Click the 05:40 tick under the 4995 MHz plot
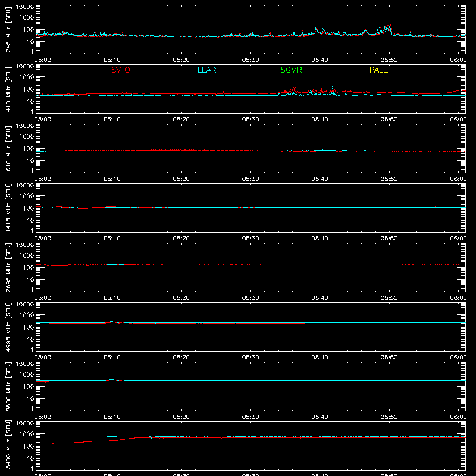 point(320,358)
